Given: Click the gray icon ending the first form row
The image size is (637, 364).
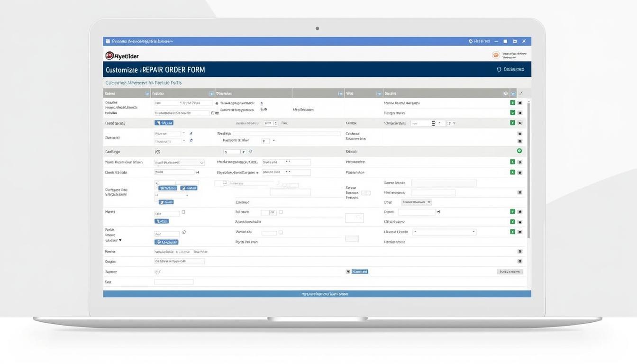Looking at the screenshot, I should (520, 102).
